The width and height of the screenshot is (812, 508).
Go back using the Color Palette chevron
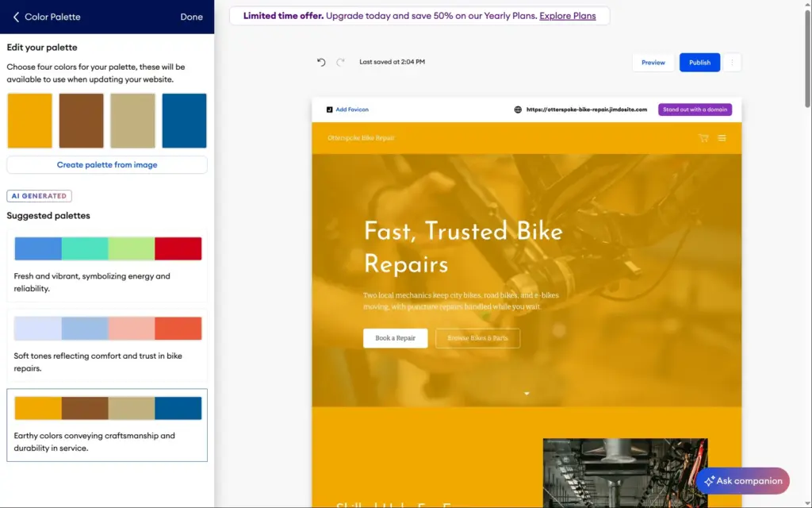(16, 17)
